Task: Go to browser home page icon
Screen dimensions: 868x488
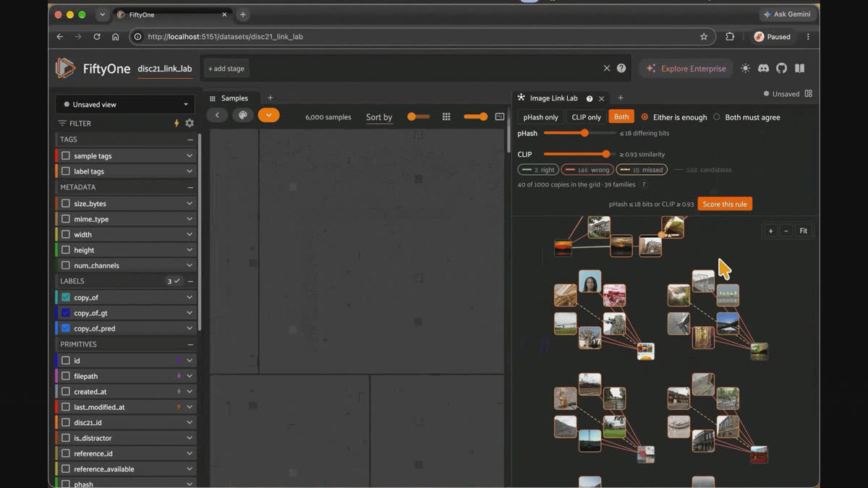Action: [116, 36]
